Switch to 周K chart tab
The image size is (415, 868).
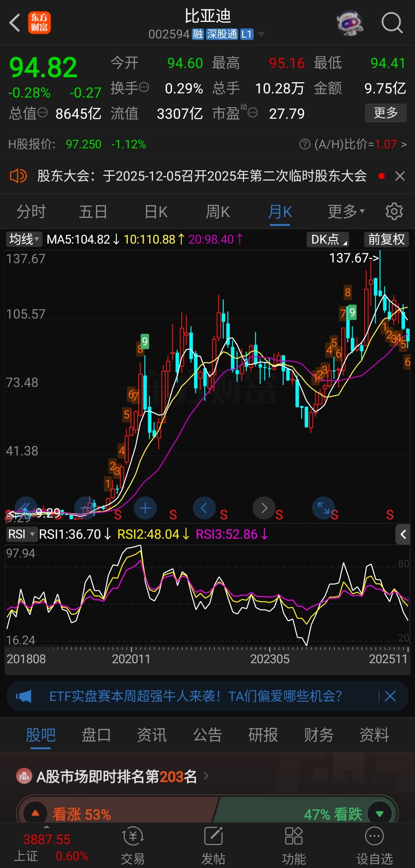click(217, 211)
